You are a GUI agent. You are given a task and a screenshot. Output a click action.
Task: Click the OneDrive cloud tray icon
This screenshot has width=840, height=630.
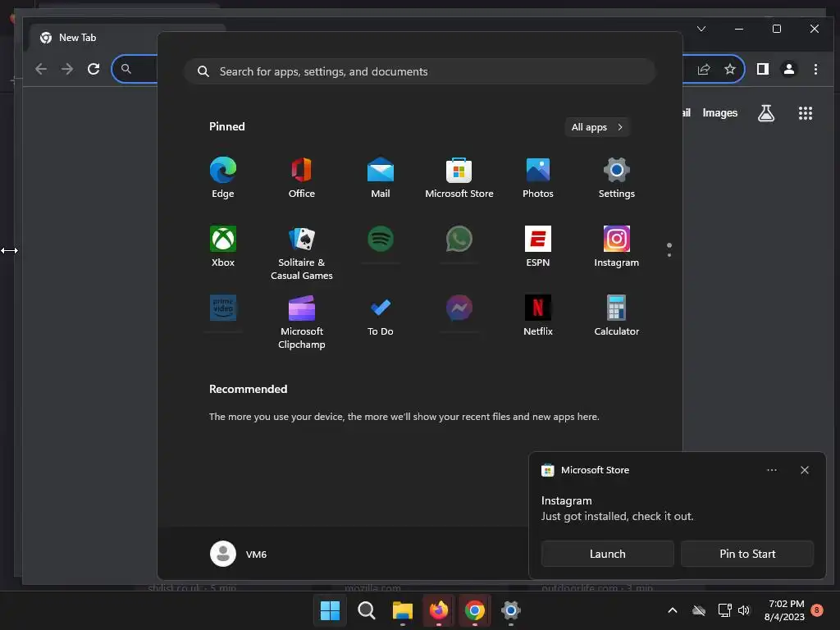[x=699, y=610]
